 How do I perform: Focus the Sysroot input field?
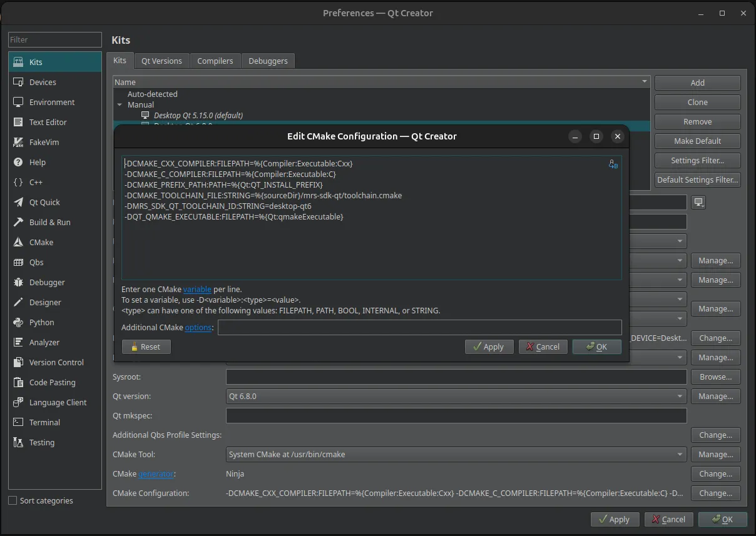coord(456,377)
